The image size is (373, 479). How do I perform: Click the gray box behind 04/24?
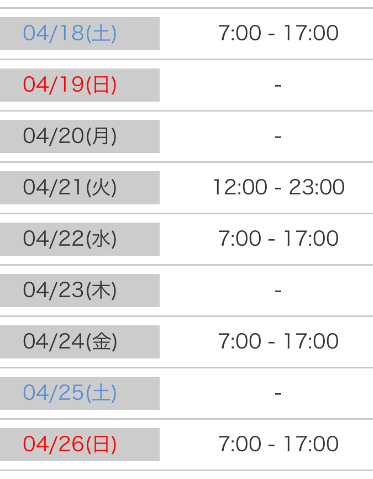[80, 342]
